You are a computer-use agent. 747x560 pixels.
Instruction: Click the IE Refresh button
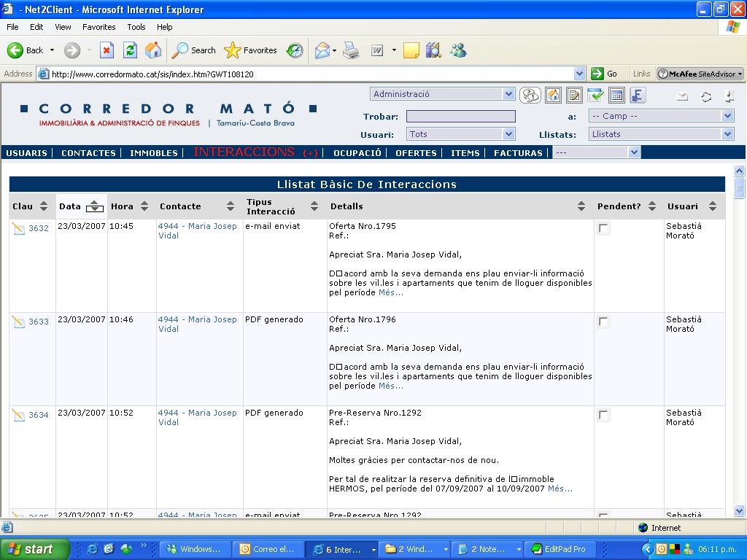(130, 50)
